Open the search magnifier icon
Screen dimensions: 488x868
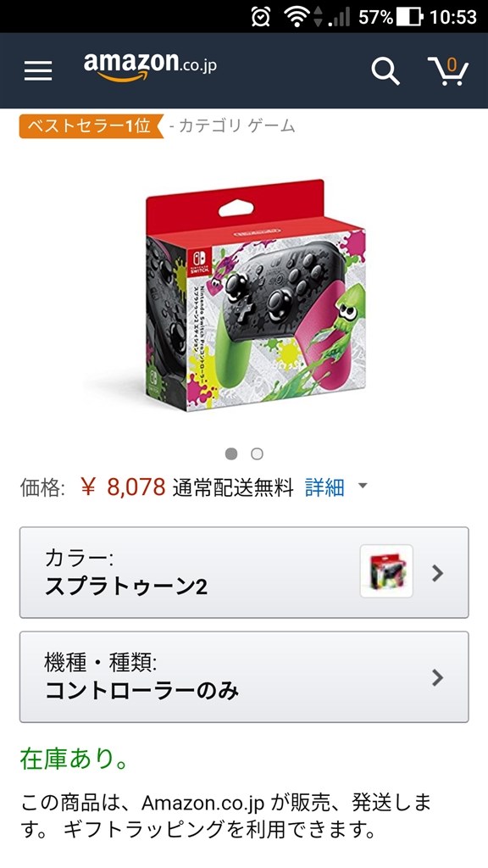point(385,71)
